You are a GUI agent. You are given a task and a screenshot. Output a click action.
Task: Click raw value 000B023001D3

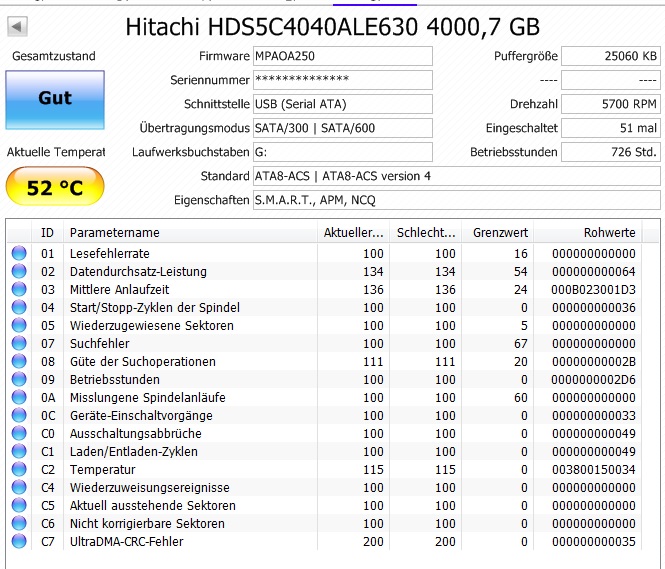(x=593, y=290)
